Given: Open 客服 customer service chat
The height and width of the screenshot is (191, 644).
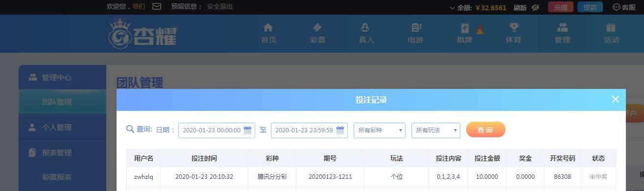Looking at the screenshot, I should tap(624, 7).
